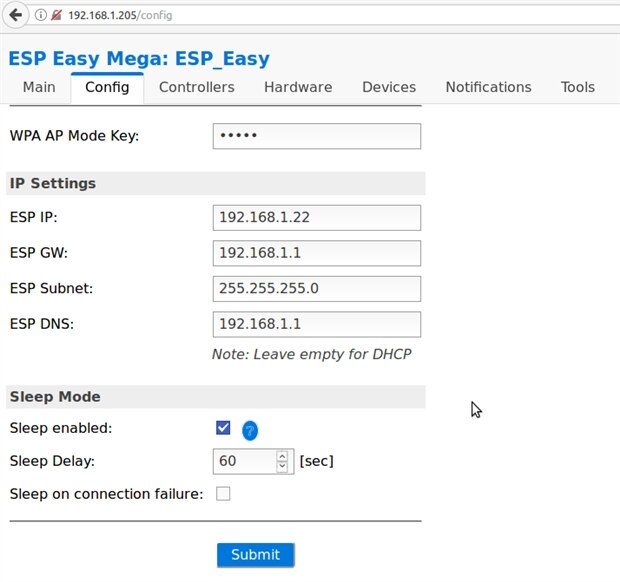620x582 pixels.
Task: Select the ESP Subnet input field
Action: coord(316,289)
